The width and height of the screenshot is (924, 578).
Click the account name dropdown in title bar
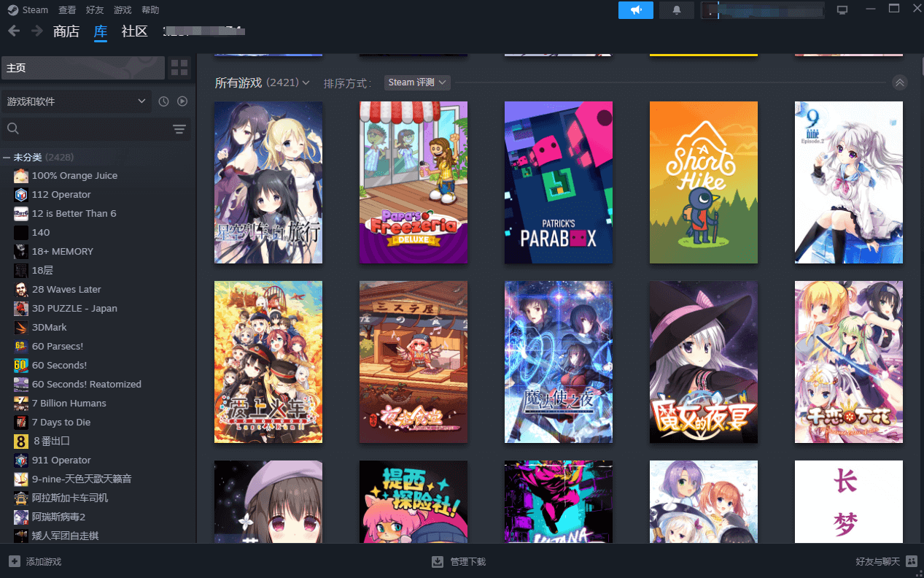click(x=763, y=10)
